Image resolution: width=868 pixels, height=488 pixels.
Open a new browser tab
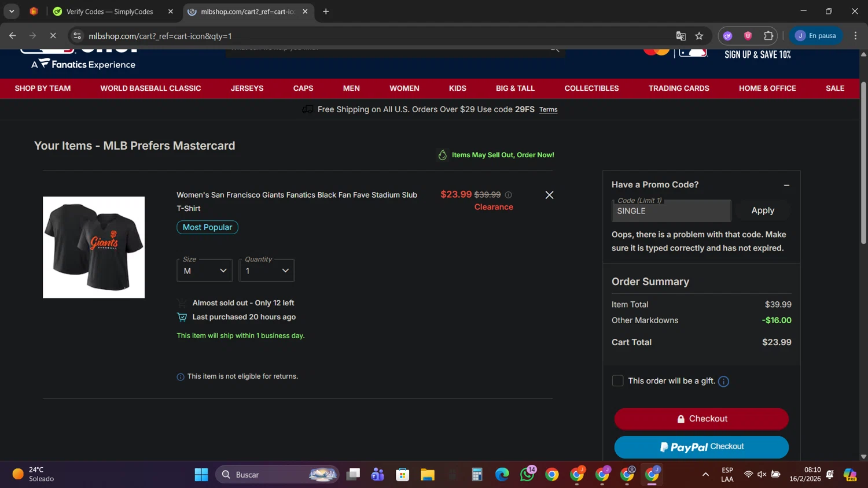coord(326,12)
